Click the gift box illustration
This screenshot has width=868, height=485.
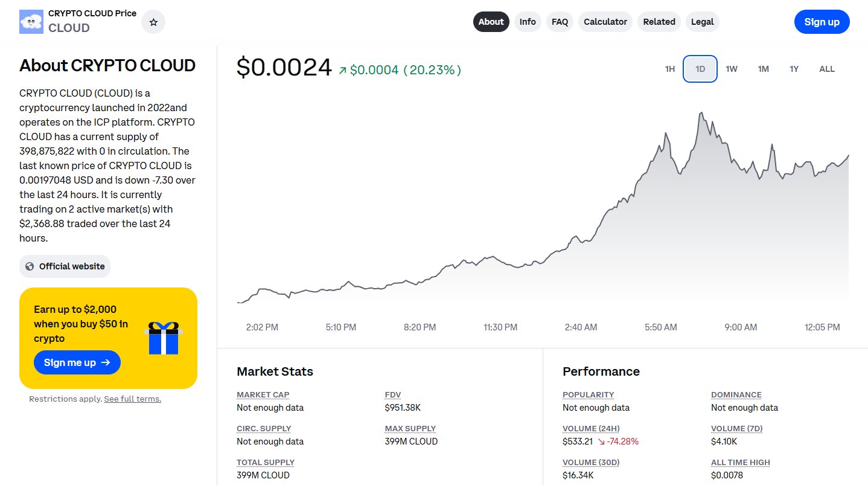(164, 338)
